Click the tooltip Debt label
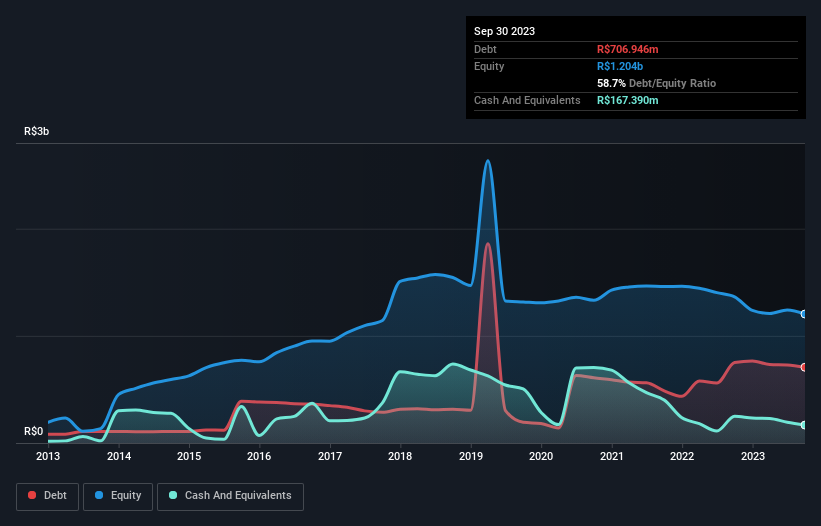 pyautogui.click(x=485, y=49)
